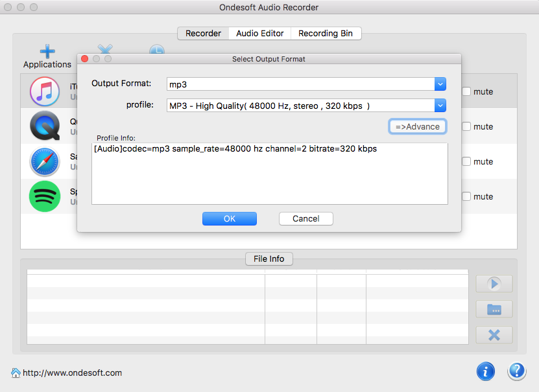The height and width of the screenshot is (392, 539).
Task: Click the delete recording X icon
Action: 494,335
